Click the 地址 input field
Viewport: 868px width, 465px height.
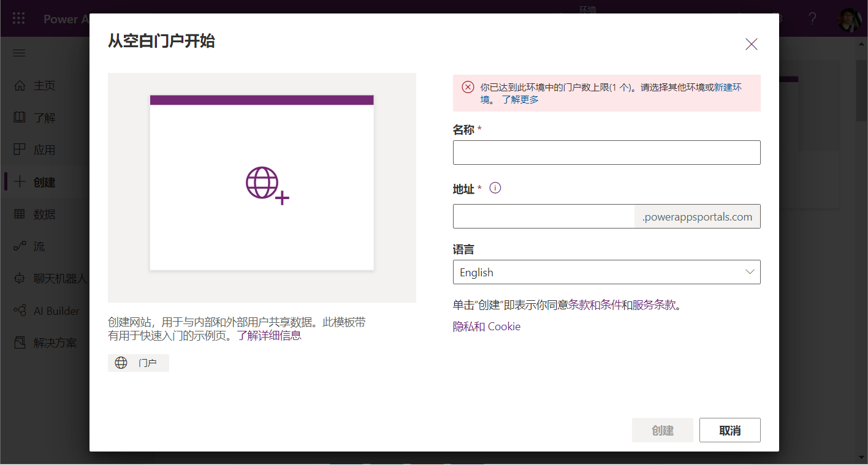pos(544,216)
